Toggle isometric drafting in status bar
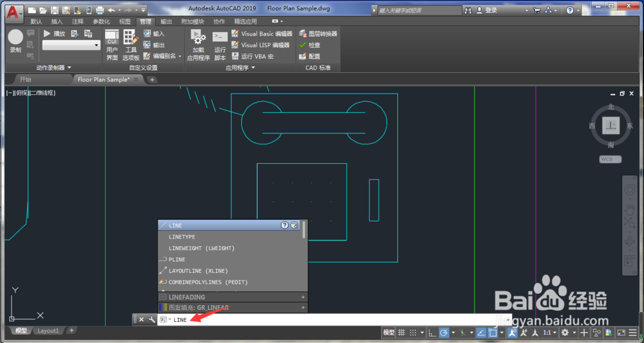The width and height of the screenshot is (644, 343). coord(462,333)
